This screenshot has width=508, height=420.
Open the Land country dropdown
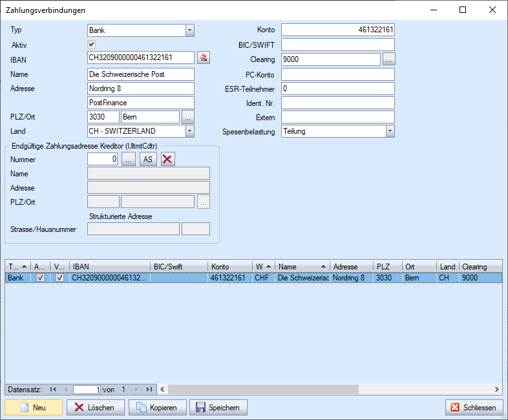point(189,131)
